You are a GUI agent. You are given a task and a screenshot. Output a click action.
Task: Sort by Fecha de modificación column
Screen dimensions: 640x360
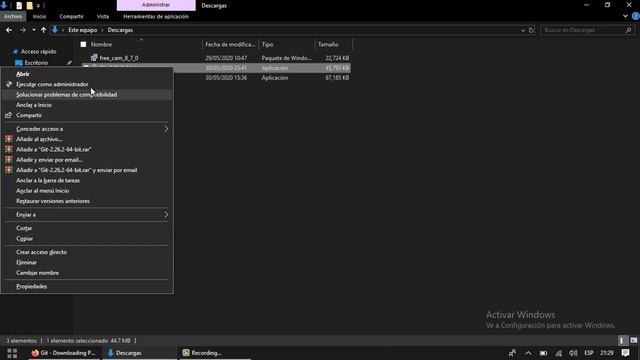pyautogui.click(x=230, y=44)
